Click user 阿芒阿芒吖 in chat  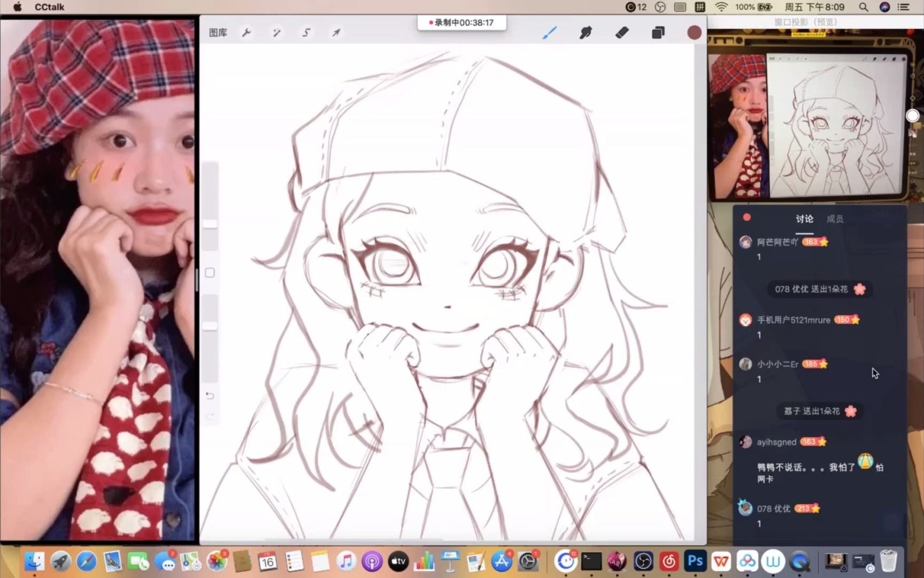[777, 242]
